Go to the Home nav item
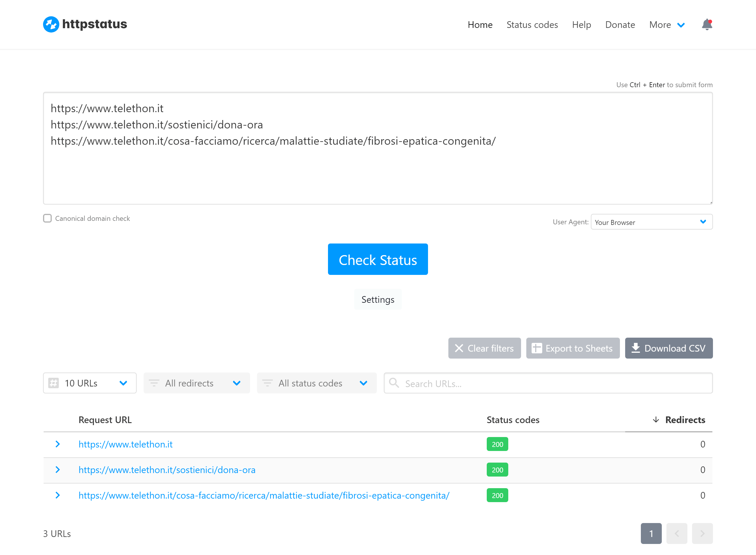This screenshot has width=756, height=555. pyautogui.click(x=480, y=25)
